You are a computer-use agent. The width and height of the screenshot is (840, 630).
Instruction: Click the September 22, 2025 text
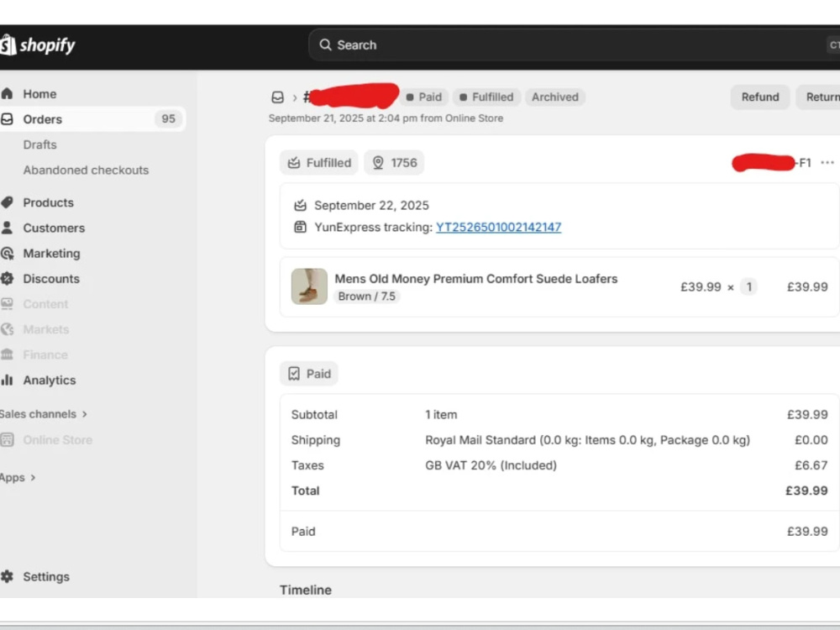pos(371,205)
